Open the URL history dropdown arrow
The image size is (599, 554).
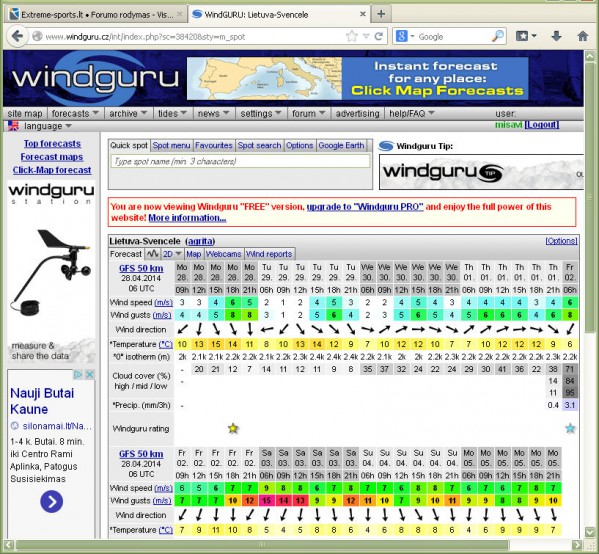pyautogui.click(x=366, y=36)
